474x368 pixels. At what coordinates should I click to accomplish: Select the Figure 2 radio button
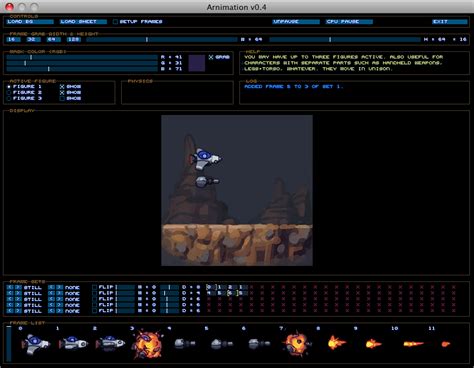(x=9, y=93)
